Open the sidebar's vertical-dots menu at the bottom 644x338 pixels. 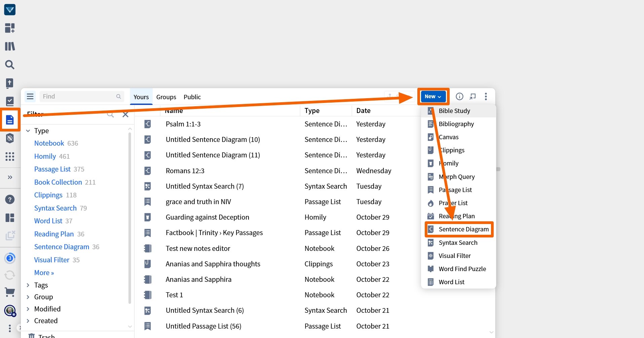point(10,328)
